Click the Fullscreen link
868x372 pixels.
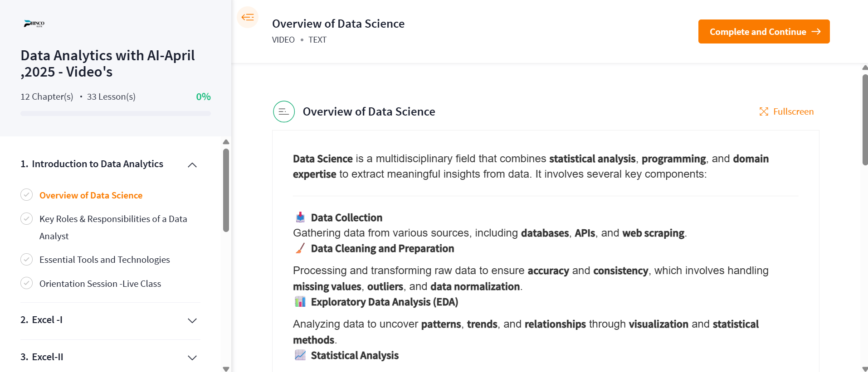click(x=793, y=111)
